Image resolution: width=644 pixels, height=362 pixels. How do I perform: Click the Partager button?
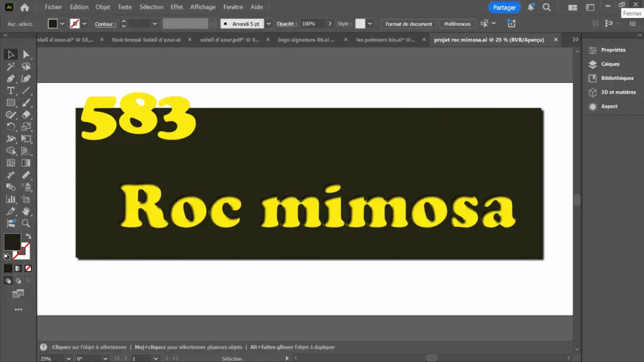click(504, 8)
